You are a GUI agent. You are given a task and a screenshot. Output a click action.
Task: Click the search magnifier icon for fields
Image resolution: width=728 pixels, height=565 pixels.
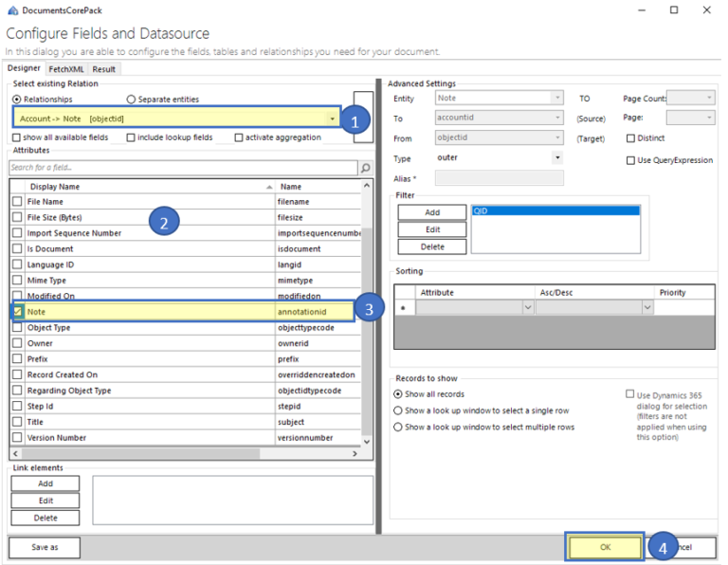pyautogui.click(x=366, y=168)
